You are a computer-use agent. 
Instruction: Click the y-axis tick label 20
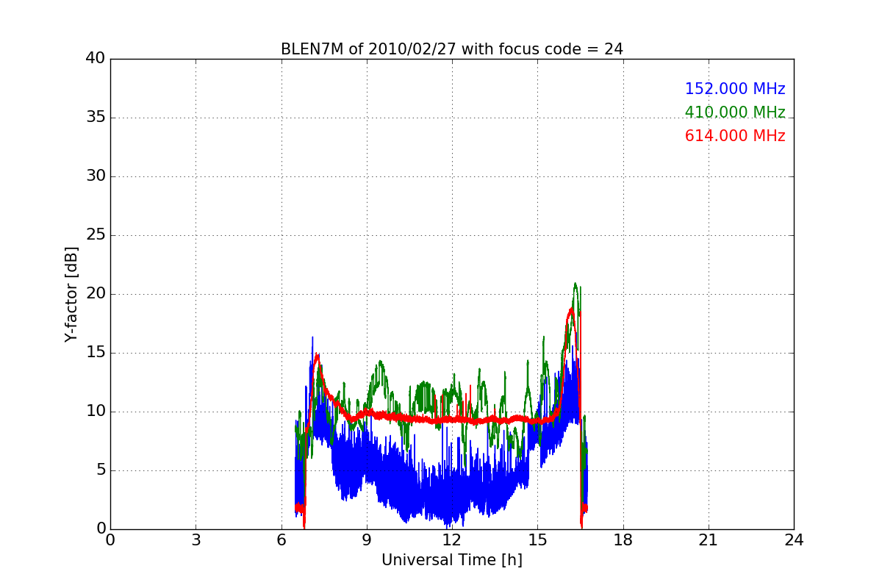[96, 294]
